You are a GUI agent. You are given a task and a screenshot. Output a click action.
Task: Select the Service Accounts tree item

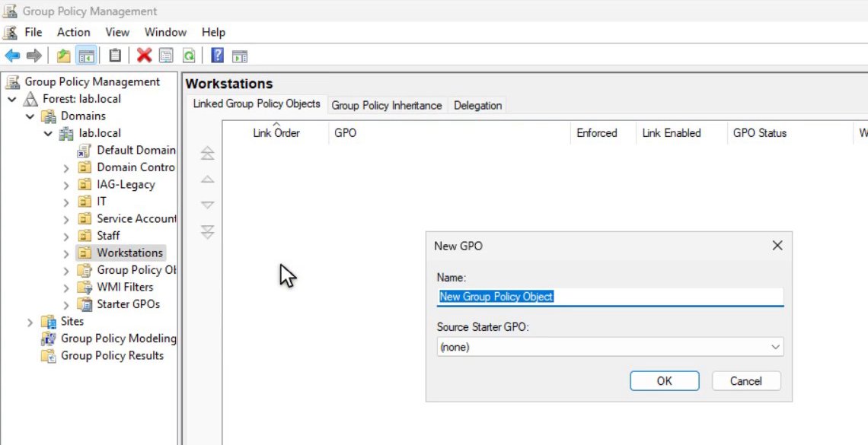[x=136, y=219]
